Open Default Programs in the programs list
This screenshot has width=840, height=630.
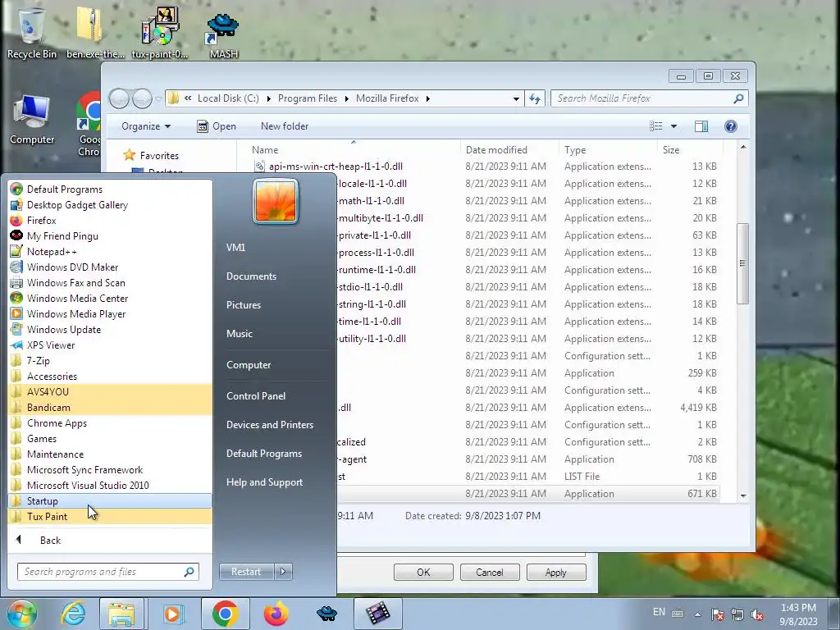[x=110, y=189]
